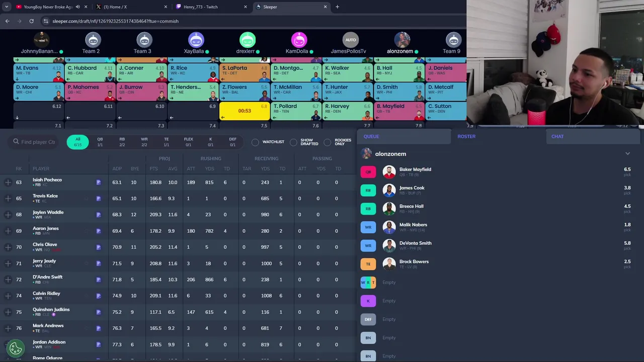Go back with the browser back arrow
The image size is (644, 362).
coord(7,21)
